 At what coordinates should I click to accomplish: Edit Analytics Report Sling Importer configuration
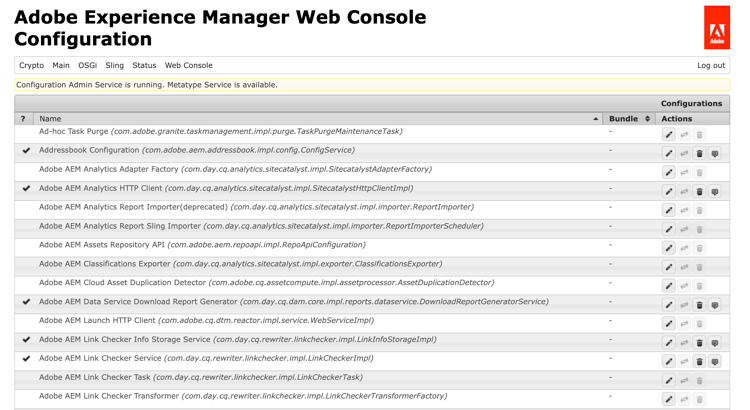point(669,229)
